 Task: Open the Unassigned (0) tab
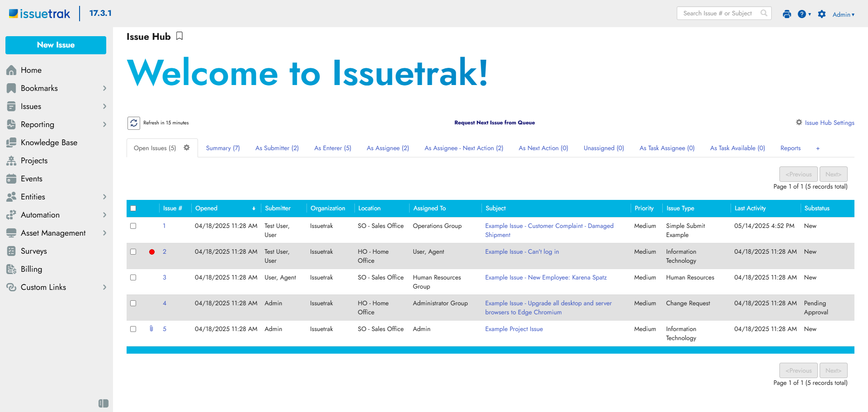pos(604,148)
